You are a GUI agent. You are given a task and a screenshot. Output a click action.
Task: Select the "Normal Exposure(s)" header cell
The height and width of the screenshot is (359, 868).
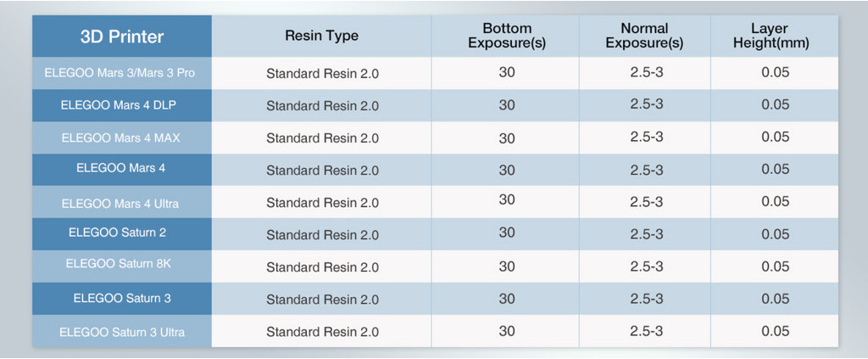(644, 36)
